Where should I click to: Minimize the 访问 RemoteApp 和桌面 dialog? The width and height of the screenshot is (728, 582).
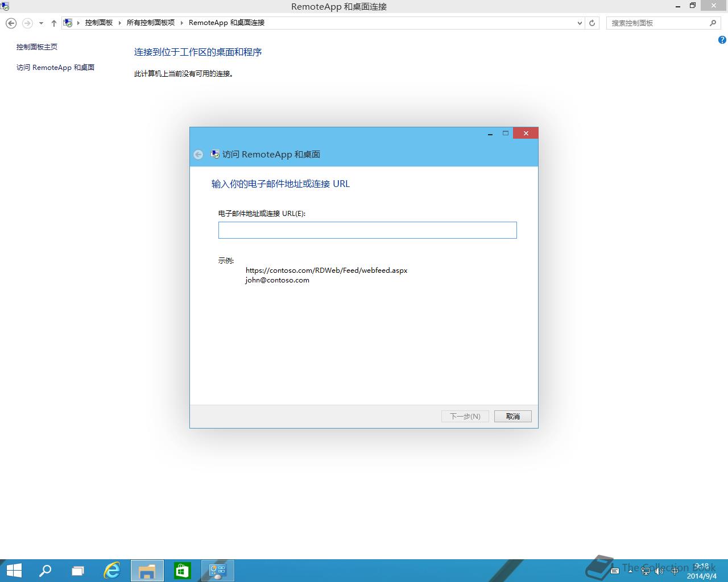click(x=490, y=133)
